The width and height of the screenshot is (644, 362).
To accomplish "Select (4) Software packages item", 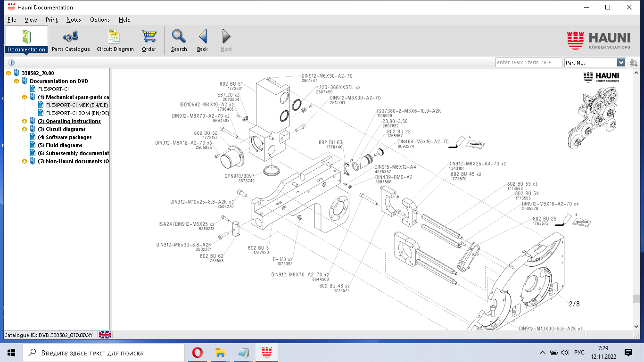I will click(65, 137).
